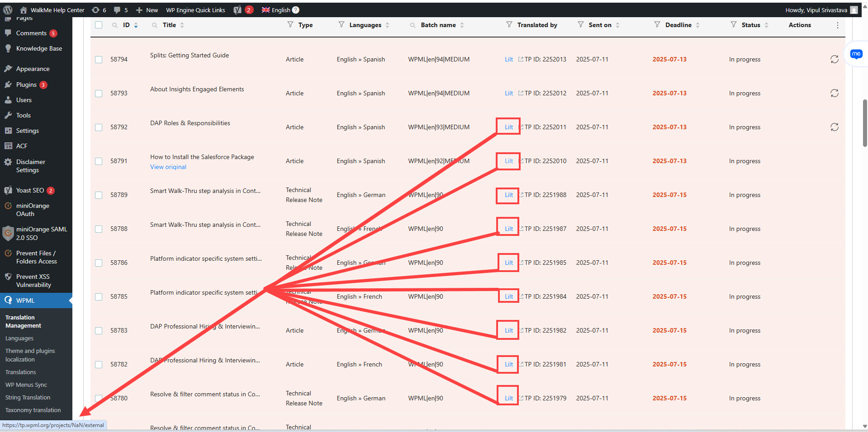Open filter icon for Sent on column
The image size is (868, 432).
coord(581,24)
